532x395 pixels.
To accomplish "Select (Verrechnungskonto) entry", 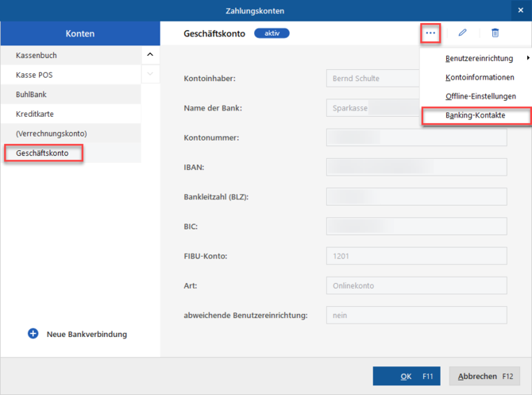I will pyautogui.click(x=71, y=134).
